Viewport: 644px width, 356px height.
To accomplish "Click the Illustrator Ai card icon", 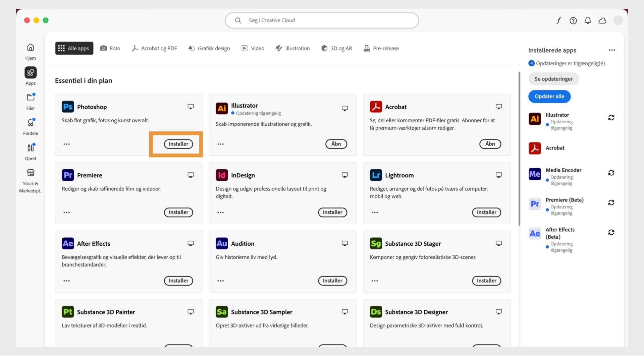I will (222, 108).
